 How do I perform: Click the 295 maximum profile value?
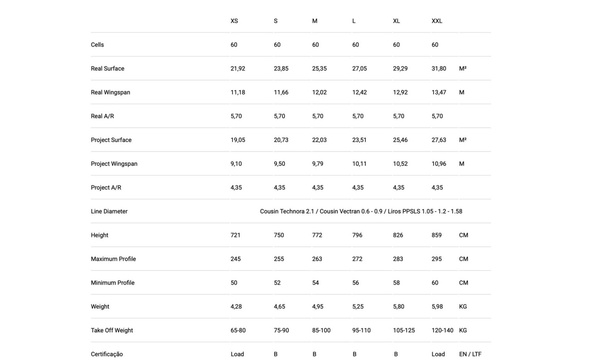click(x=437, y=259)
